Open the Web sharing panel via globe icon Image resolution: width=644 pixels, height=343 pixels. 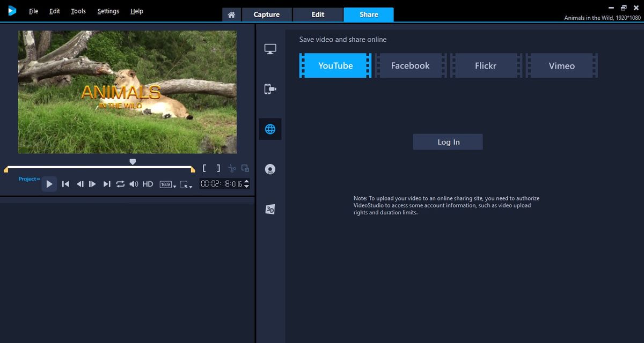click(x=270, y=129)
